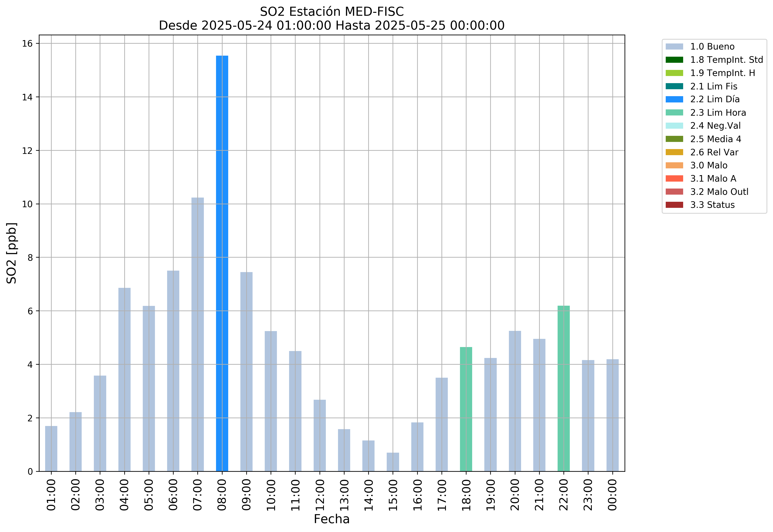This screenshot has width=773, height=532.
Task: Click the bar at 12:00
Action: click(x=320, y=436)
